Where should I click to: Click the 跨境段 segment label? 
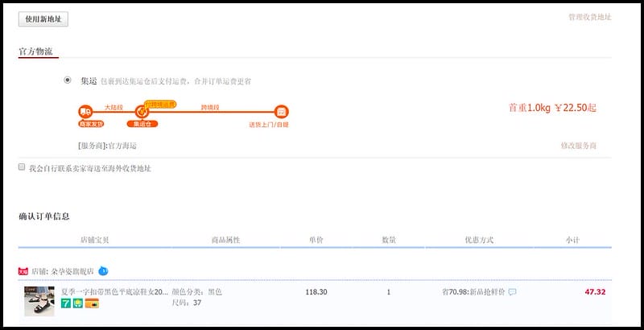pos(210,107)
